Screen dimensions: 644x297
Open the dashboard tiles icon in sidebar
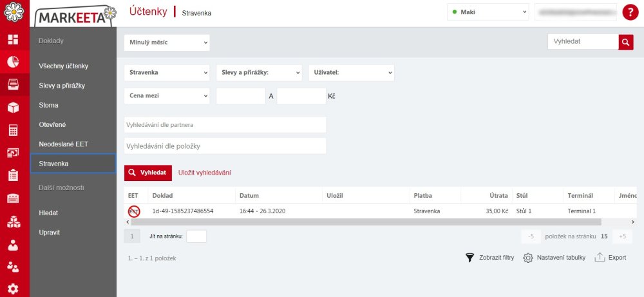click(x=13, y=40)
